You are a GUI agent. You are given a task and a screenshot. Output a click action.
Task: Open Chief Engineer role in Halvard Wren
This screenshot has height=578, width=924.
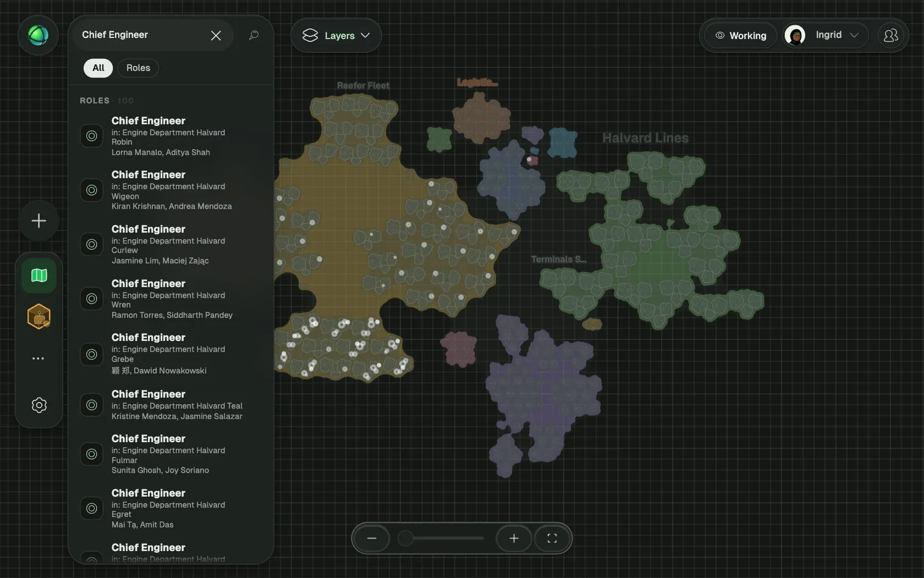coord(171,299)
